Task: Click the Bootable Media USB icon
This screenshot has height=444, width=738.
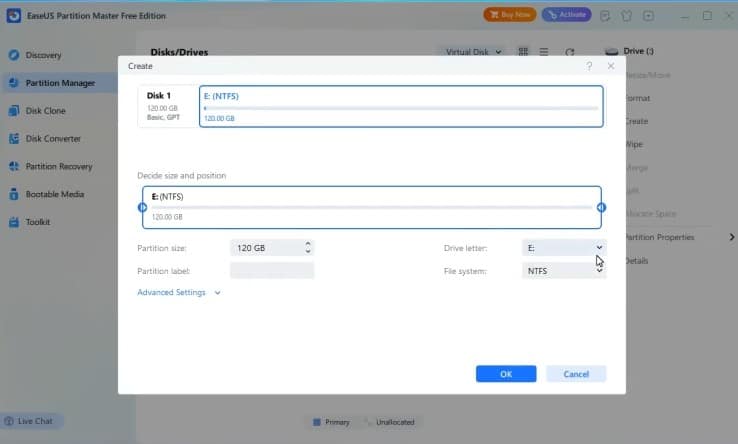Action: tap(14, 194)
